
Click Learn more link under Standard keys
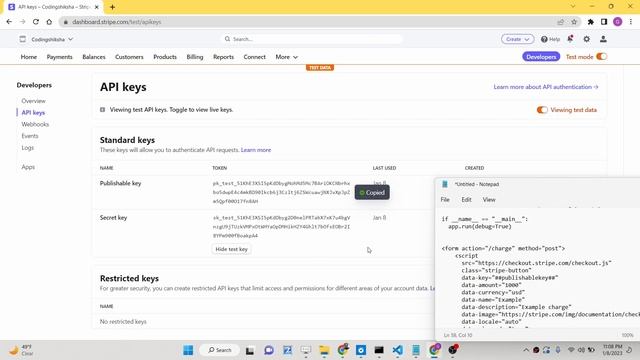[256, 150]
